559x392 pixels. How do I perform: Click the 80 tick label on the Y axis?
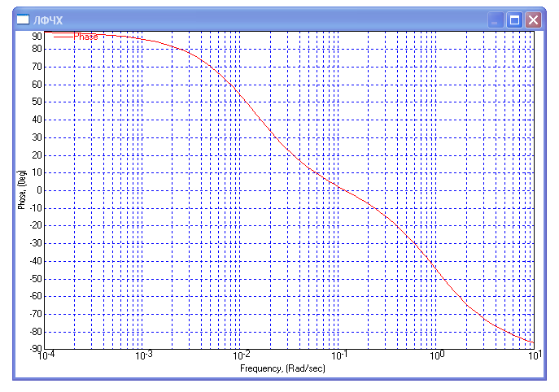coord(37,49)
